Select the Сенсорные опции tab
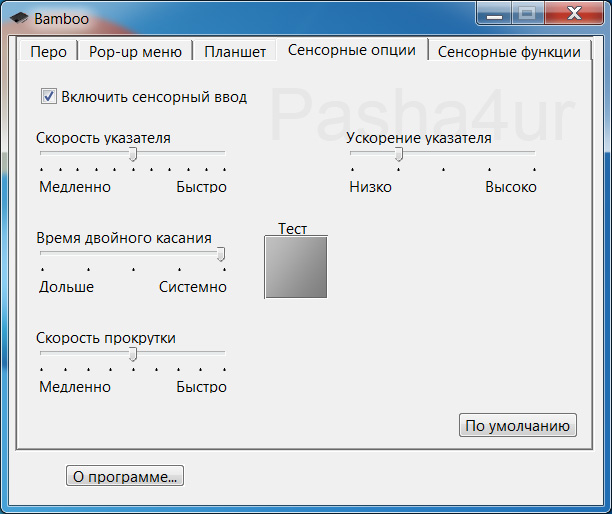 [352, 50]
